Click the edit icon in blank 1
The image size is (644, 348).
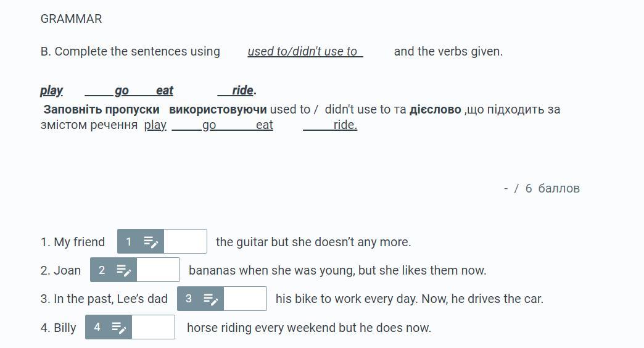[x=151, y=242]
